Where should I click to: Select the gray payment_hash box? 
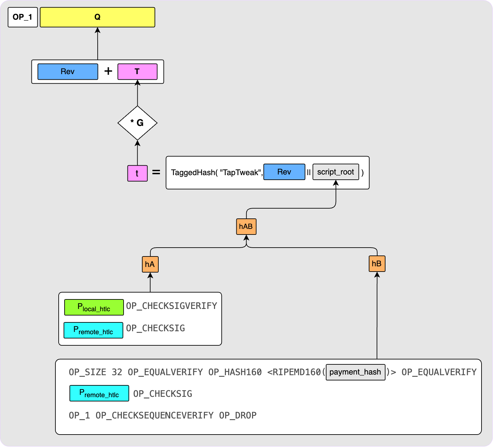[355, 372]
